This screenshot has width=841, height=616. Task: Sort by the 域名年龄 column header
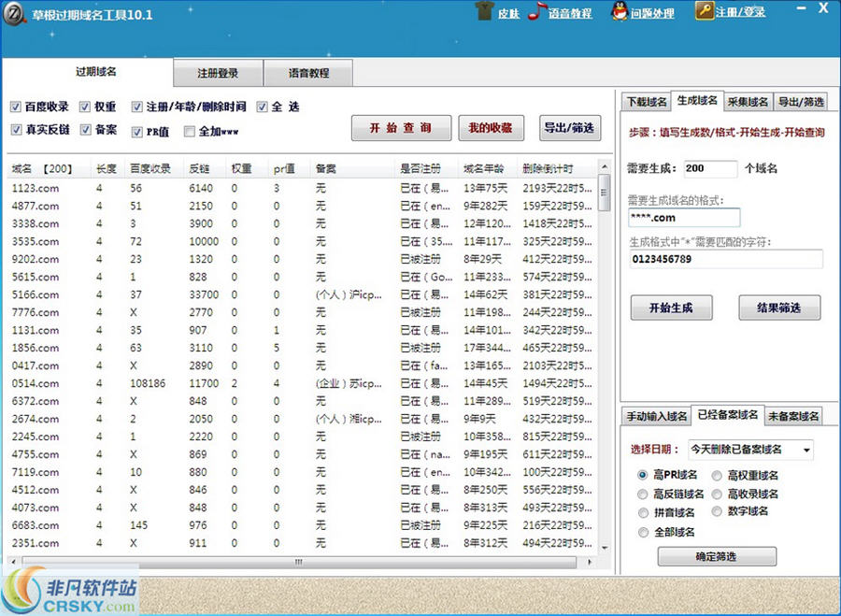487,168
